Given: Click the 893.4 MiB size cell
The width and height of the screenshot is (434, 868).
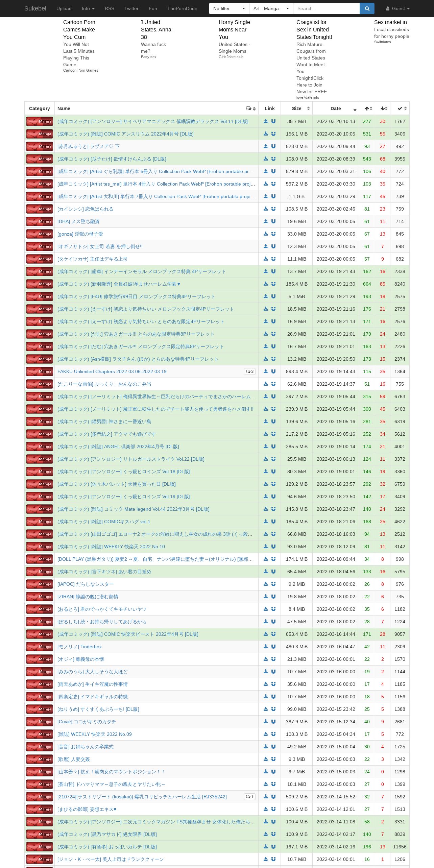Looking at the screenshot, I should click(297, 371).
